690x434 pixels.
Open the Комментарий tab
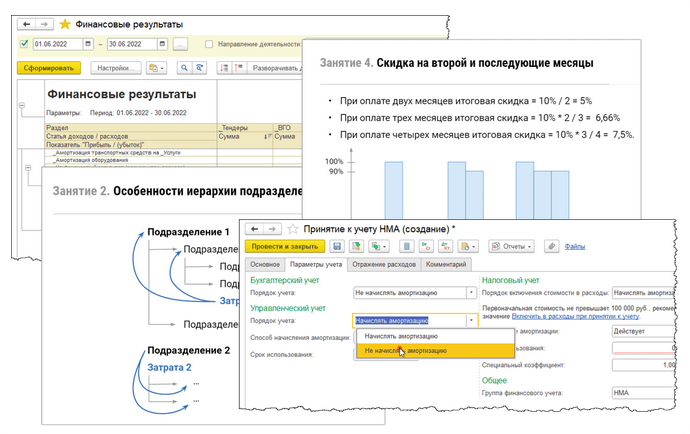(446, 265)
